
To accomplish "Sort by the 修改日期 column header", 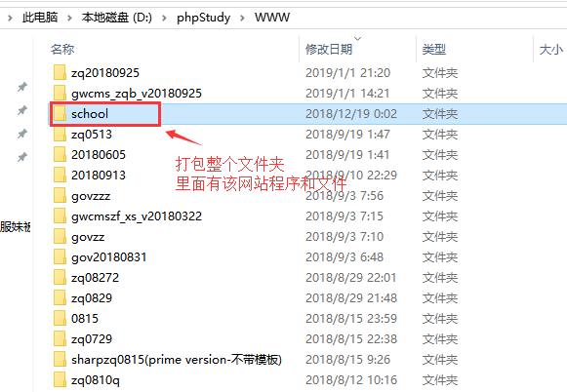I will 329,49.
